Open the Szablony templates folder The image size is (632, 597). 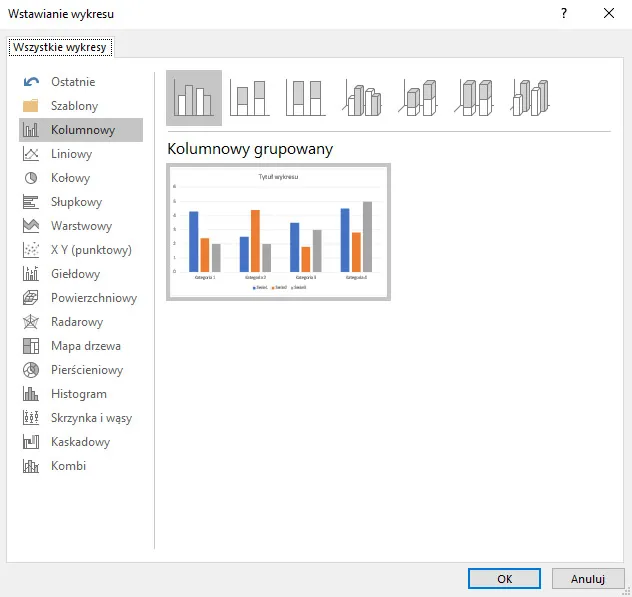[x=74, y=106]
